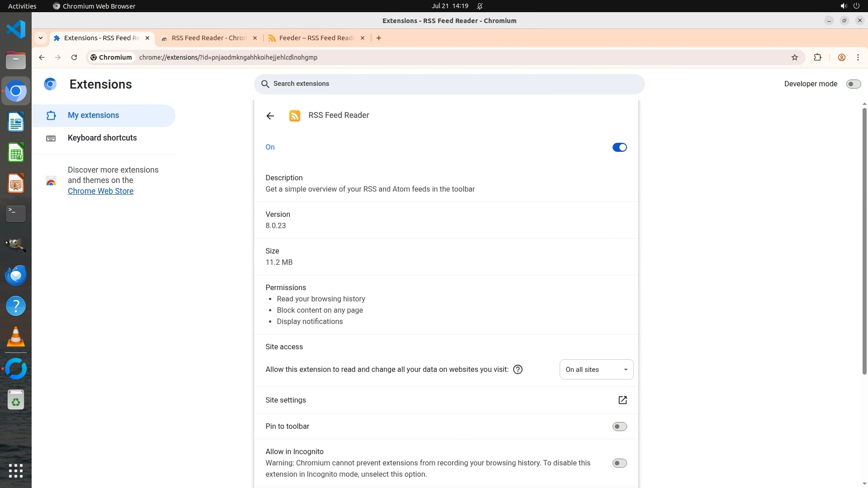Bookmark this page with the star icon
868x488 pixels.
tap(795, 57)
